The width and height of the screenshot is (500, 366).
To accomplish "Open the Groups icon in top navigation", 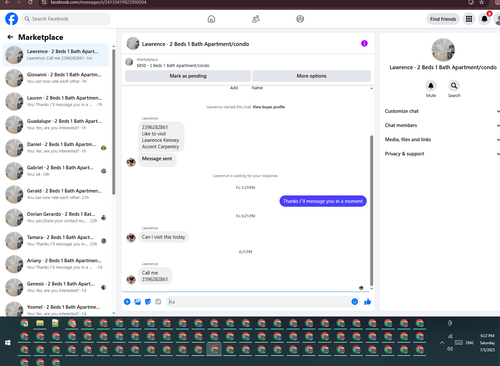I will (x=300, y=19).
